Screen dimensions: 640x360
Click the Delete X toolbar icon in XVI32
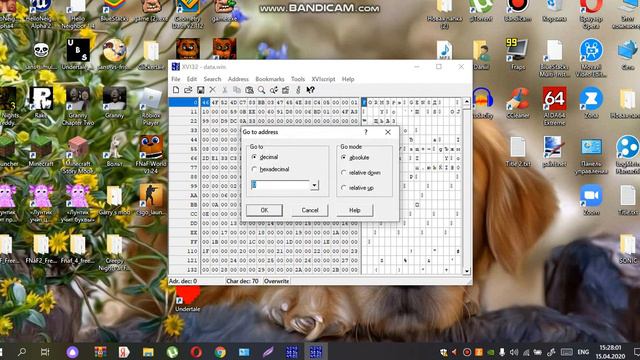pos(212,90)
